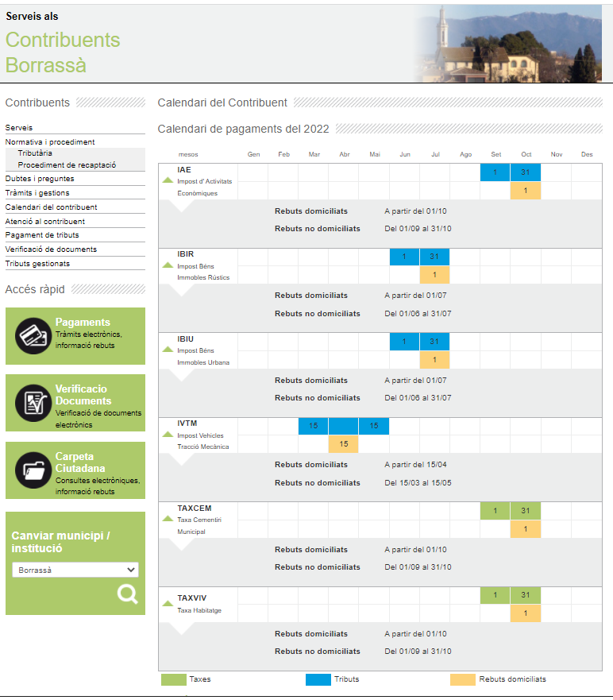This screenshot has height=700, width=613.
Task: Click TAXVIV green cell for September
Action: tap(495, 595)
